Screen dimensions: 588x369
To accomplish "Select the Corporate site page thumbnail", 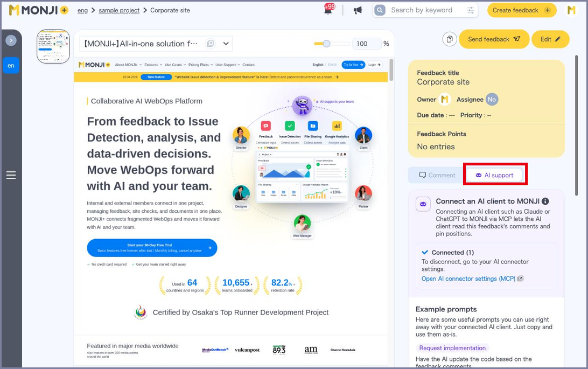I will coord(53,46).
